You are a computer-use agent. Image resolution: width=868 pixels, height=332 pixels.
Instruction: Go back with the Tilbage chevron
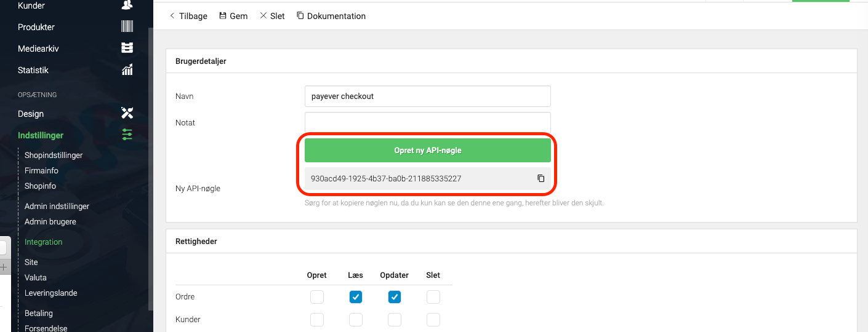pos(188,16)
